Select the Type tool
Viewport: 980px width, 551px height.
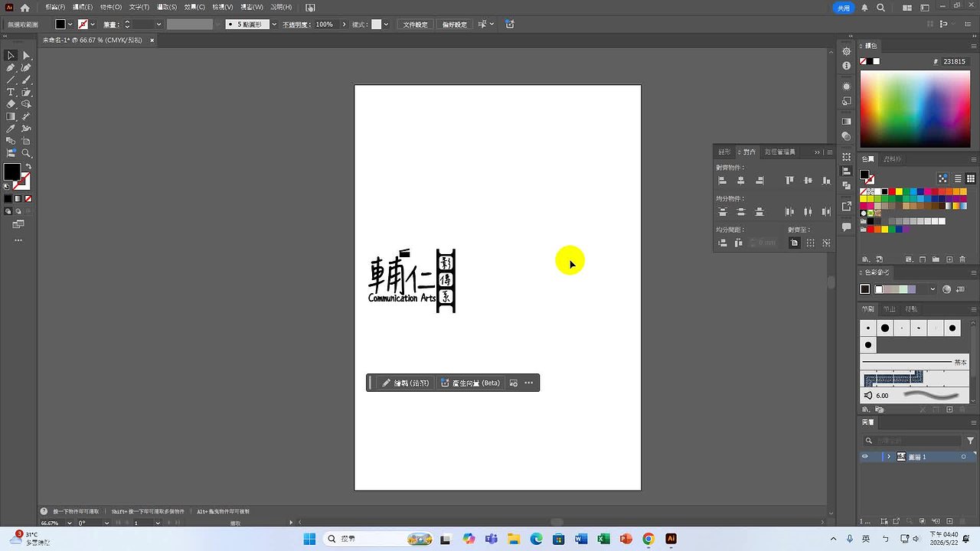pyautogui.click(x=11, y=92)
